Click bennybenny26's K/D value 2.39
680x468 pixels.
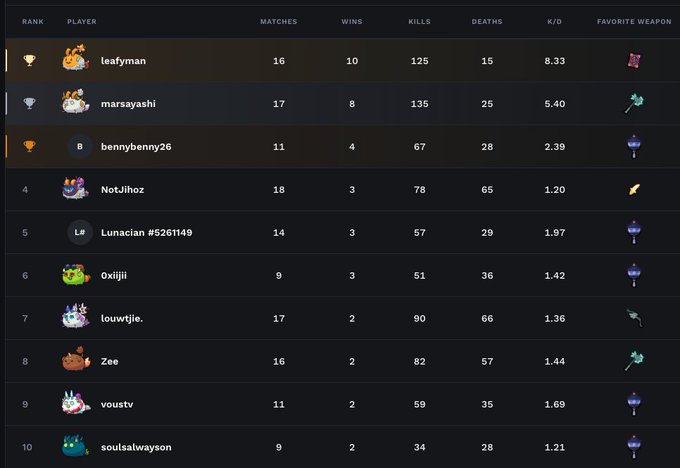point(555,147)
